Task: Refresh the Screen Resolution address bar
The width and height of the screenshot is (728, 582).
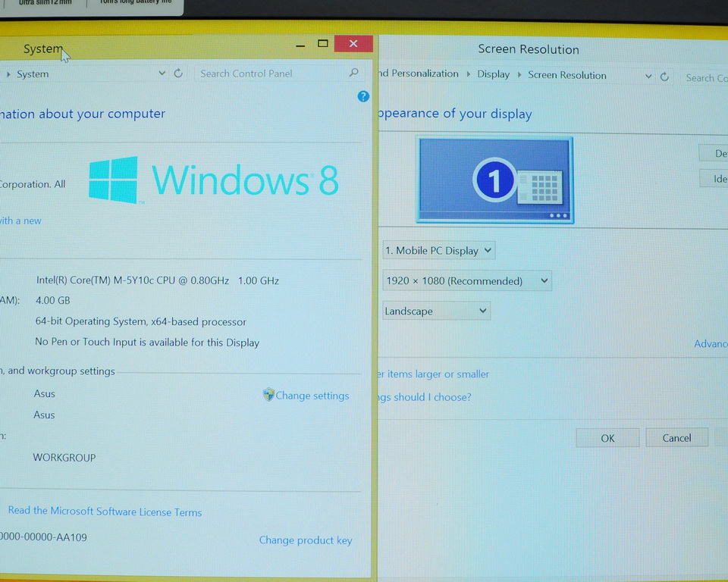Action: click(664, 77)
